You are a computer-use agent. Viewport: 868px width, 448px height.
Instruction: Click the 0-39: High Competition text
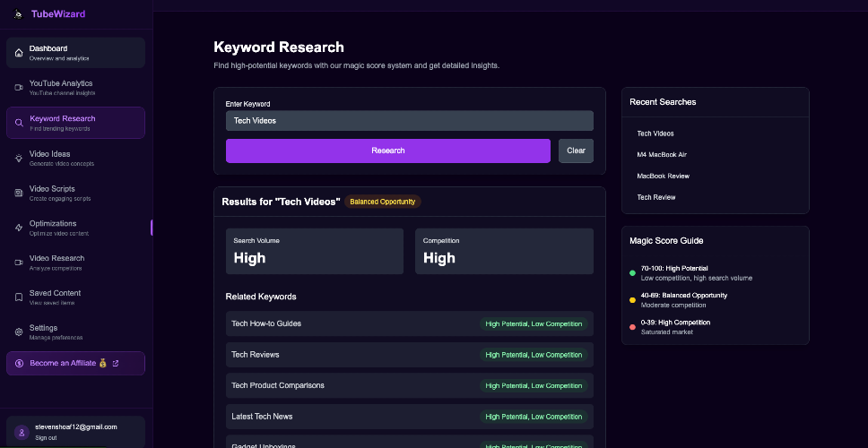pos(675,323)
